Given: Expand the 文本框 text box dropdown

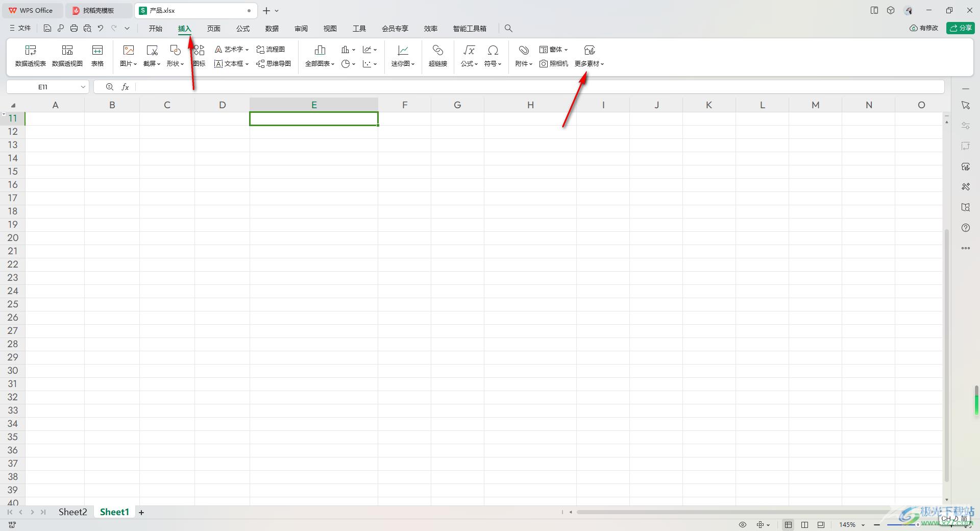Looking at the screenshot, I should click(x=247, y=64).
